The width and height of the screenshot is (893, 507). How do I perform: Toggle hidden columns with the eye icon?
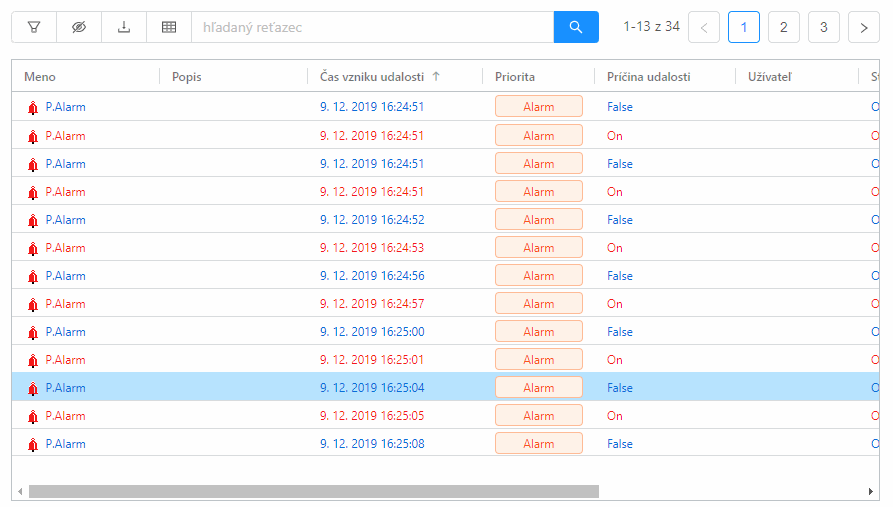click(x=79, y=27)
